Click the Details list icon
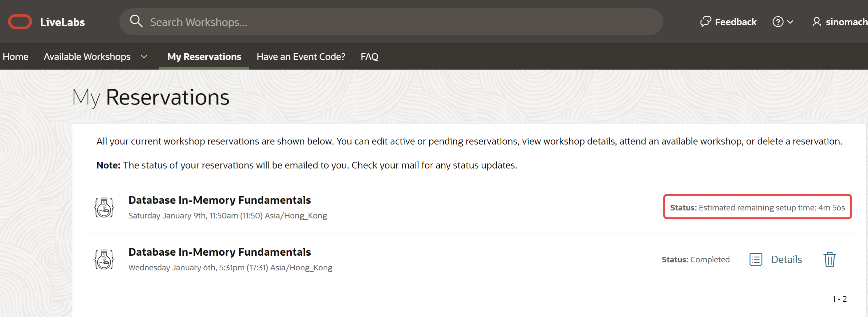 point(756,259)
